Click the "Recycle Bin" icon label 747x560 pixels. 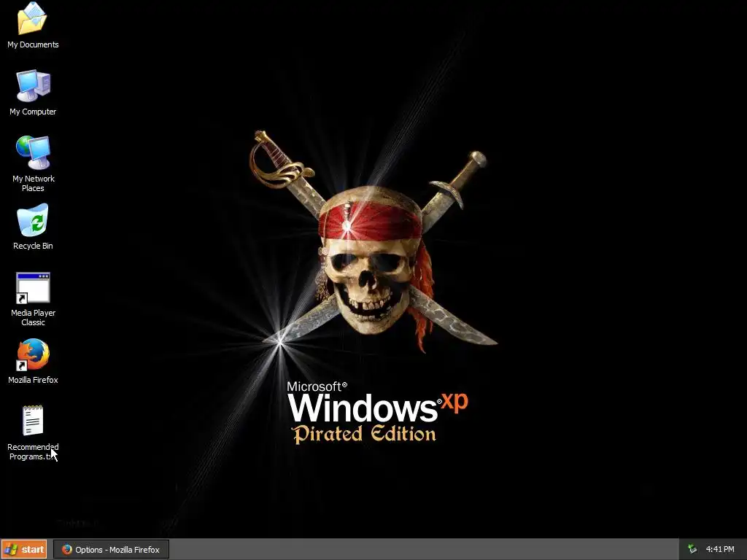coord(33,246)
